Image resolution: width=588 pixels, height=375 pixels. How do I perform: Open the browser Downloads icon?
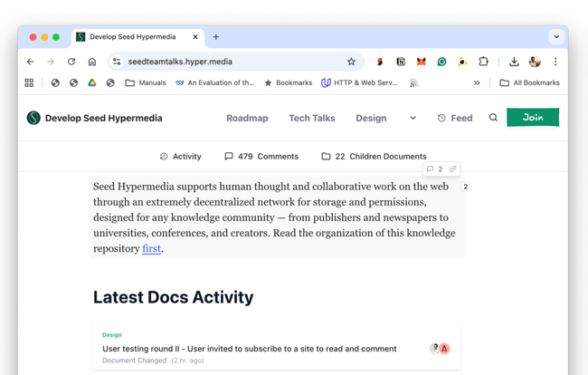point(514,62)
